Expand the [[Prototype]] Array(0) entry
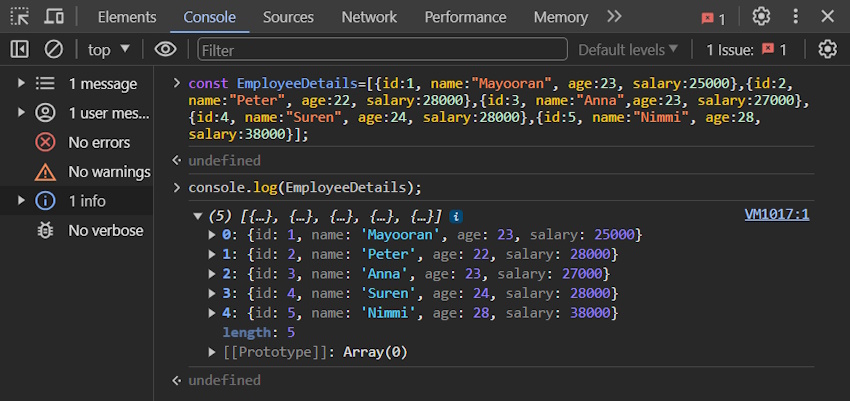The width and height of the screenshot is (850, 401). tap(213, 352)
